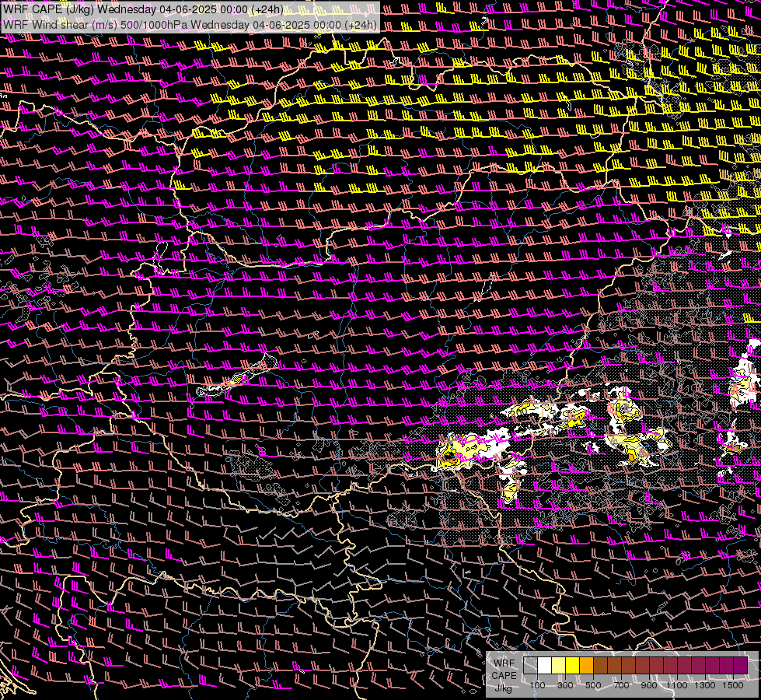Click the legend value 1500
Viewport: 761px width, 700px height.
(733, 685)
